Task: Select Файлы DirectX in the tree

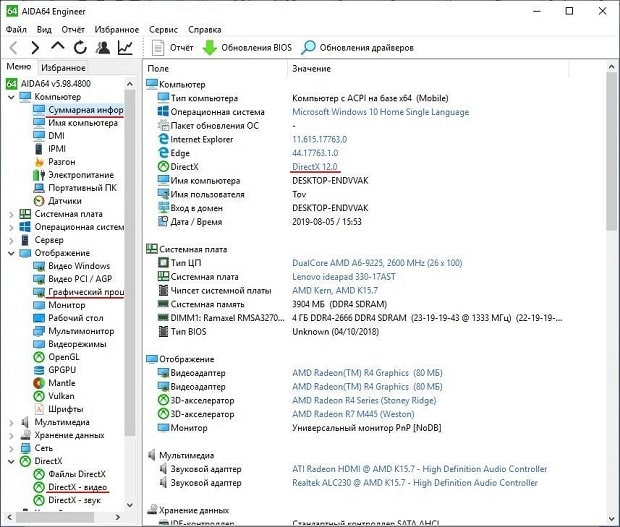Action: tap(77, 474)
